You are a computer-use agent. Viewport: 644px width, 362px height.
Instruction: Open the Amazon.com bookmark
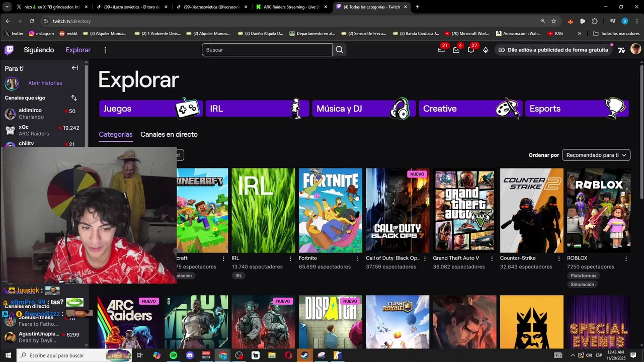pyautogui.click(x=518, y=33)
